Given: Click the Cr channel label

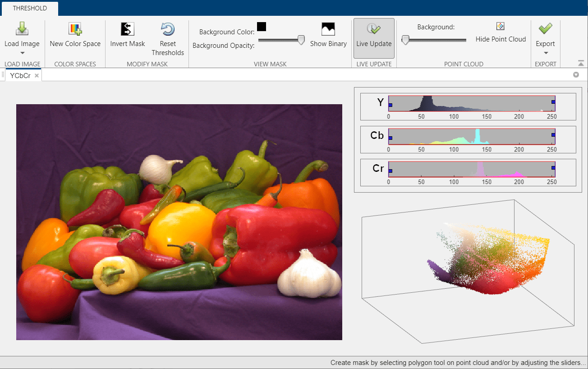Looking at the screenshot, I should [378, 169].
